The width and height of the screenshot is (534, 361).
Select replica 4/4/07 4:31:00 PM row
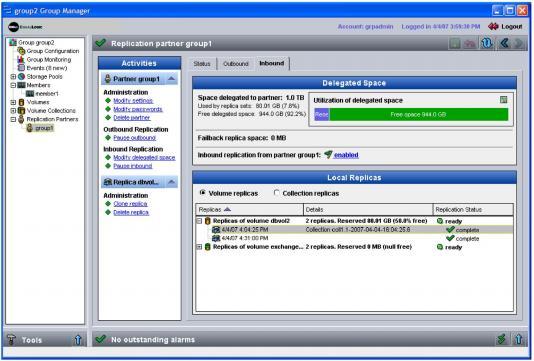pyautogui.click(x=354, y=238)
